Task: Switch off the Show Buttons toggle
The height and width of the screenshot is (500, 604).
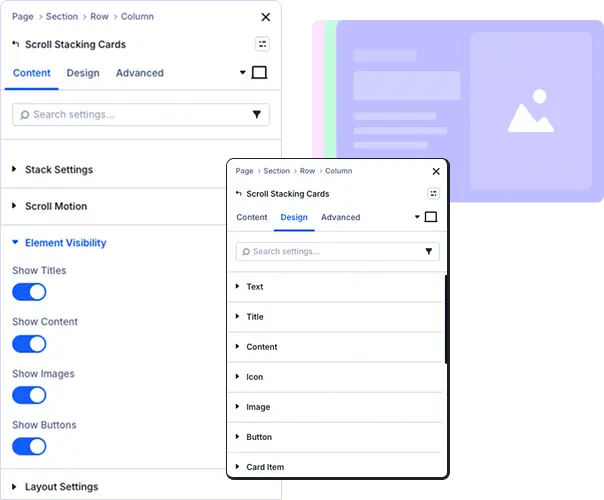Action: [x=29, y=447]
